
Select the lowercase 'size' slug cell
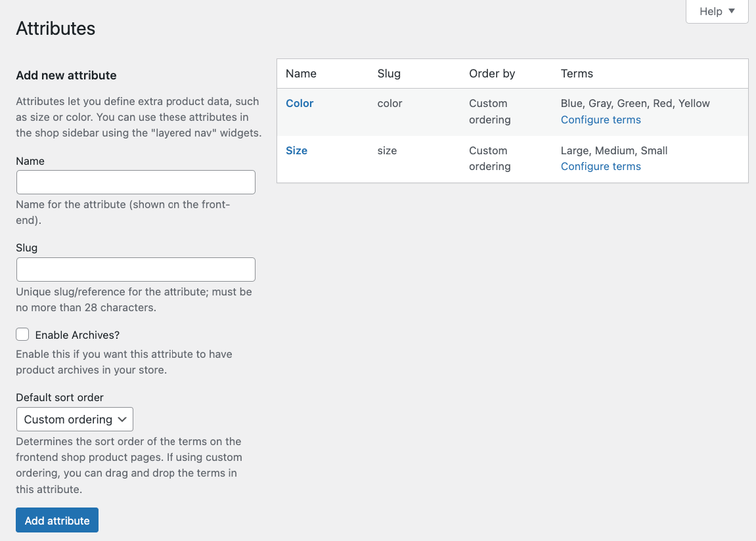click(x=387, y=151)
